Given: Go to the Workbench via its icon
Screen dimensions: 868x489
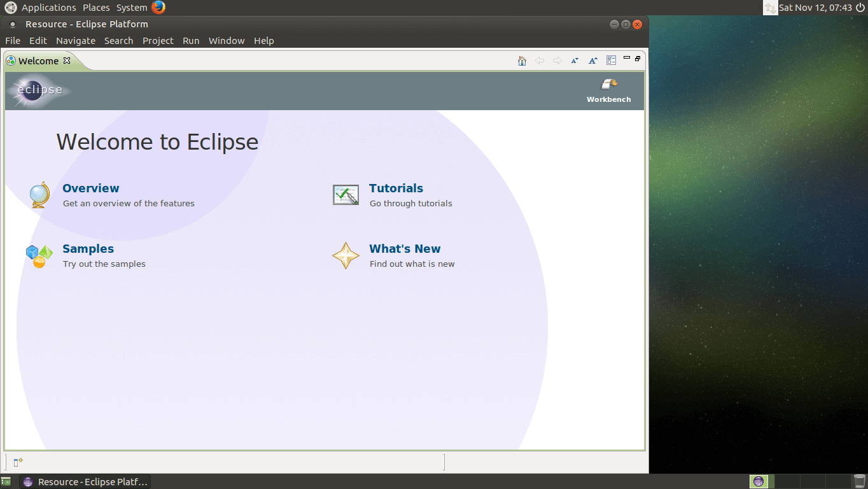Looking at the screenshot, I should pyautogui.click(x=609, y=85).
